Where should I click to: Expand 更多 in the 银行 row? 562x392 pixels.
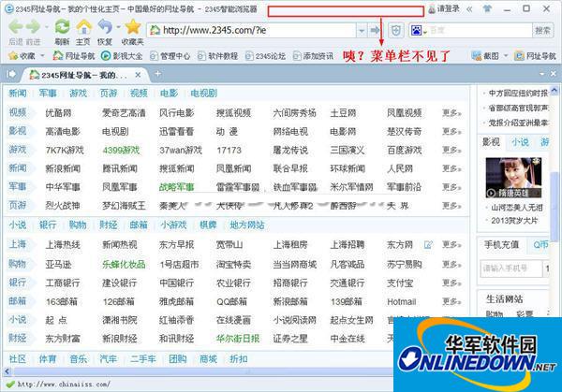pyautogui.click(x=451, y=283)
